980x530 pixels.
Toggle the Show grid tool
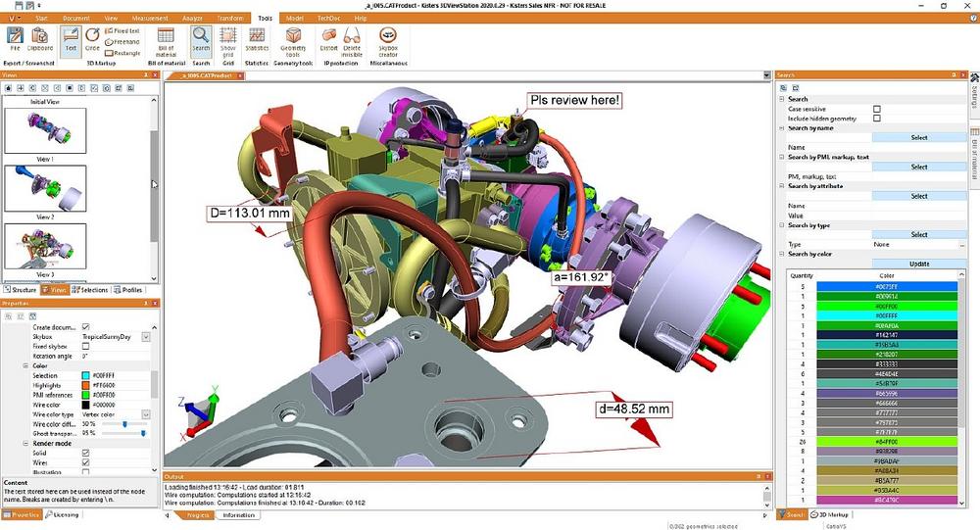228,42
